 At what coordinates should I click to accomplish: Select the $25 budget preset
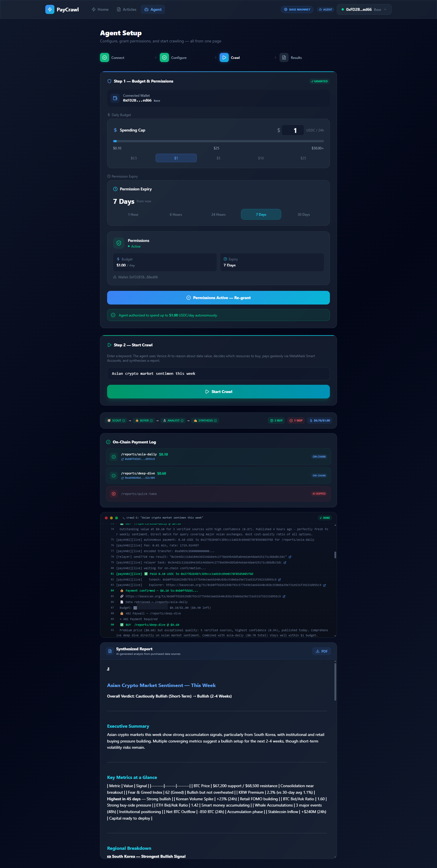coord(303,158)
